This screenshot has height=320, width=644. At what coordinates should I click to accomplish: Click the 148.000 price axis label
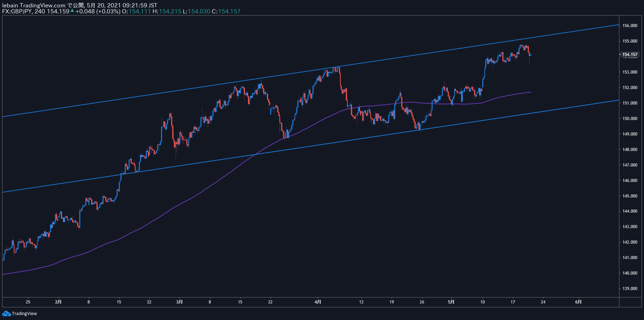(630, 150)
